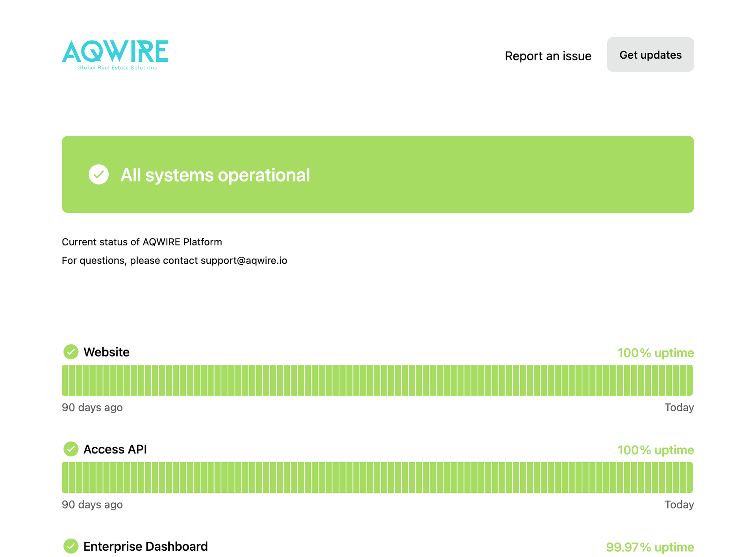This screenshot has width=756, height=557.
Task: Click the Enterprise Dashboard status check icon
Action: pyautogui.click(x=71, y=546)
